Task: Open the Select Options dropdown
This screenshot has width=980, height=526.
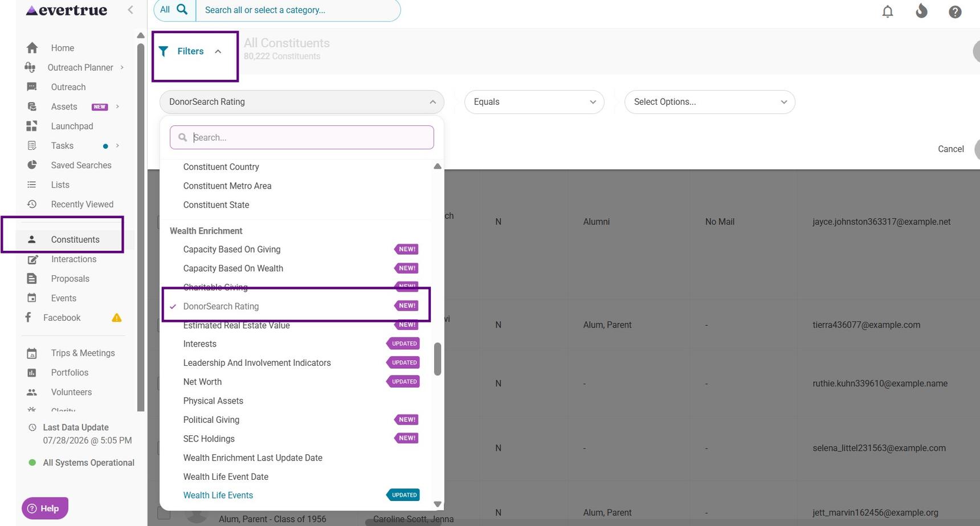Action: click(709, 102)
